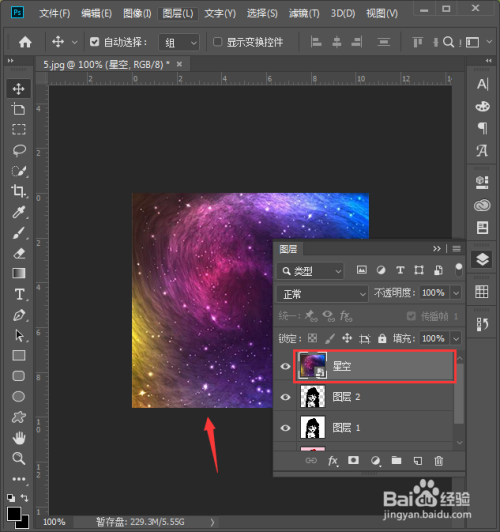Toggle lock transparent pixels
The width and height of the screenshot is (500, 532).
click(312, 338)
